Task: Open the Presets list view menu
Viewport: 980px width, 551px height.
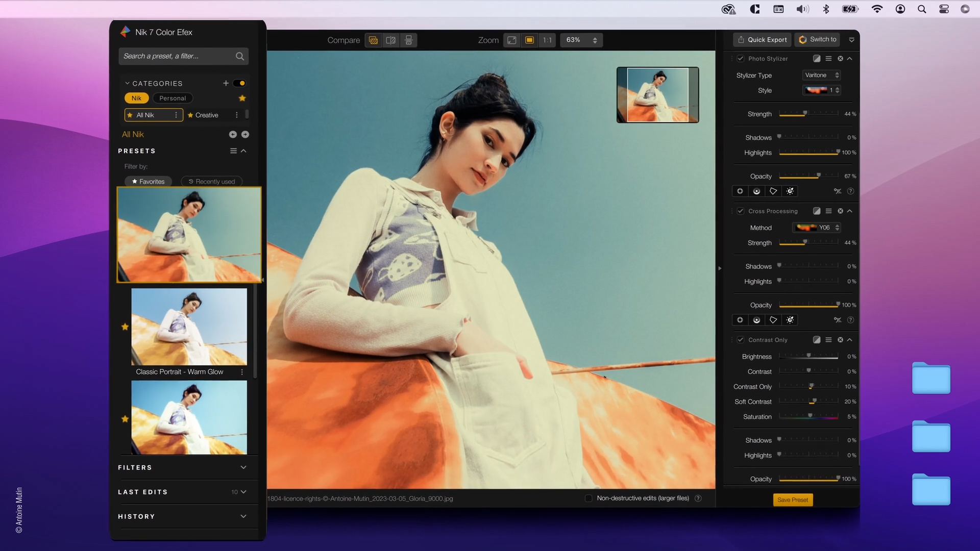Action: click(x=233, y=151)
